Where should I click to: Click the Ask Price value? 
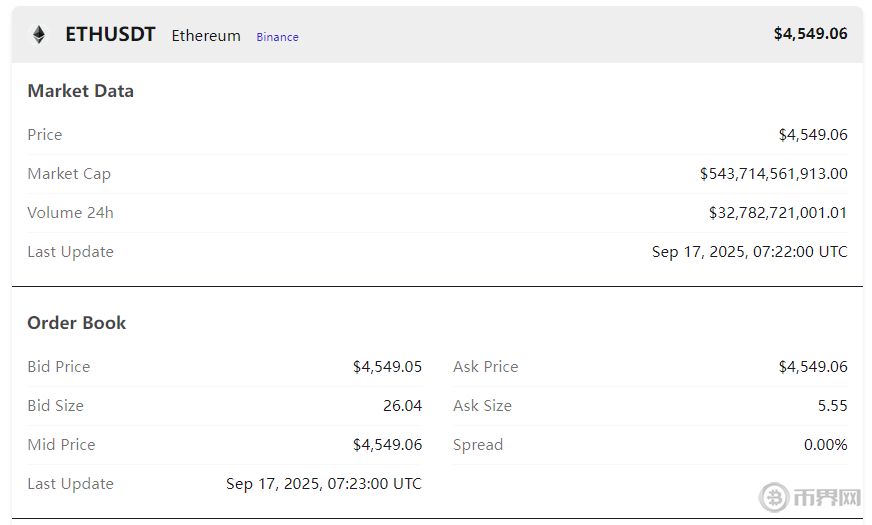point(813,367)
